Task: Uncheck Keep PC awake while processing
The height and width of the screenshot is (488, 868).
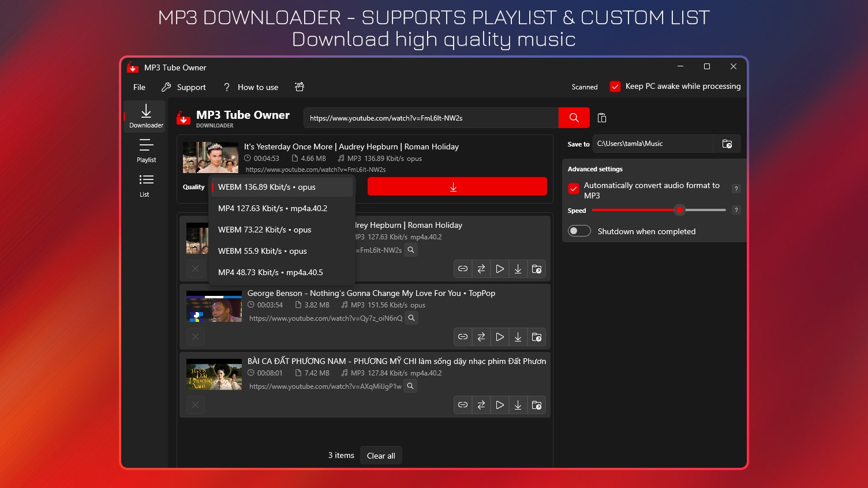Action: coord(615,86)
